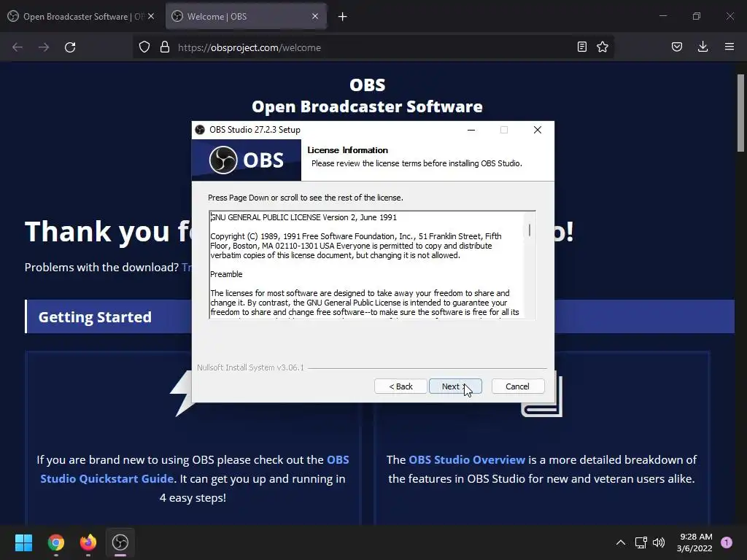Save page to Pocket
747x560 pixels.
(677, 47)
